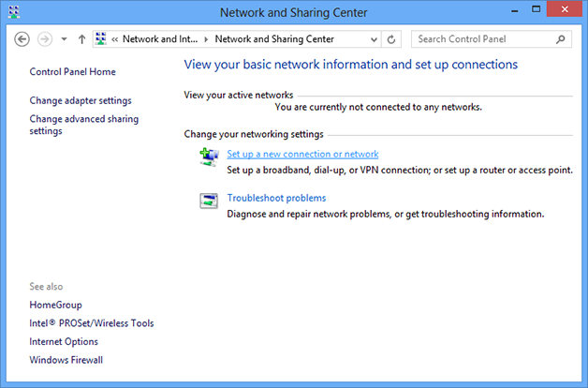Select Network and Sharing Center breadcrumb

coord(274,39)
